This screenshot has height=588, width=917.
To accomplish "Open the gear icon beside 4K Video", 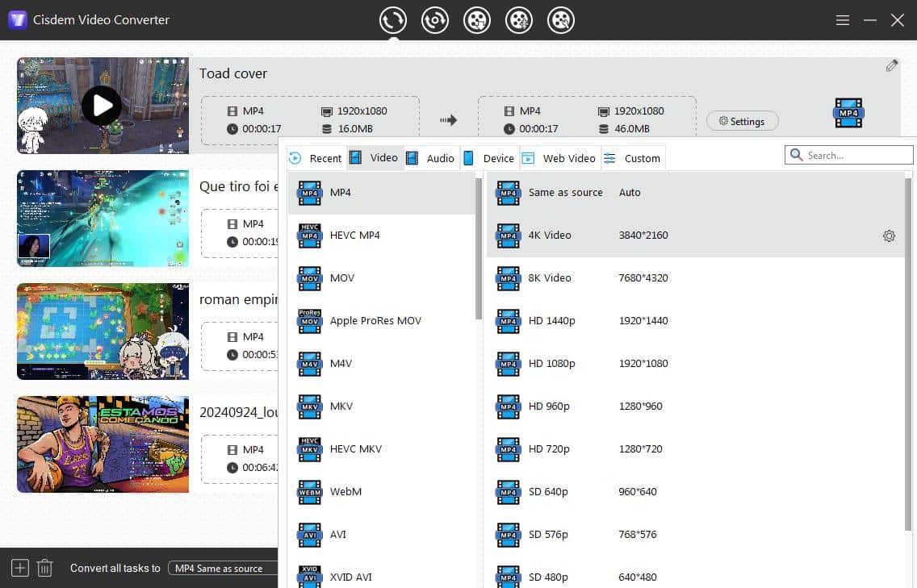I will [x=889, y=236].
